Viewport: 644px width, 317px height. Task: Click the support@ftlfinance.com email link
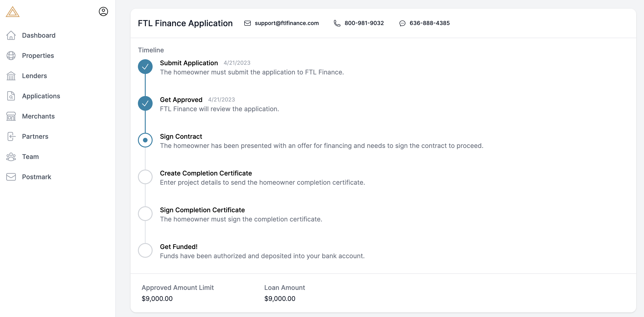[x=287, y=23]
